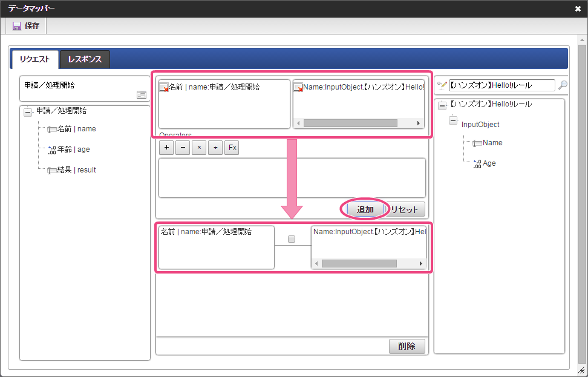Image resolution: width=588 pixels, height=377 pixels.
Task: Click the numeric icon beside Age
Action: [477, 164]
